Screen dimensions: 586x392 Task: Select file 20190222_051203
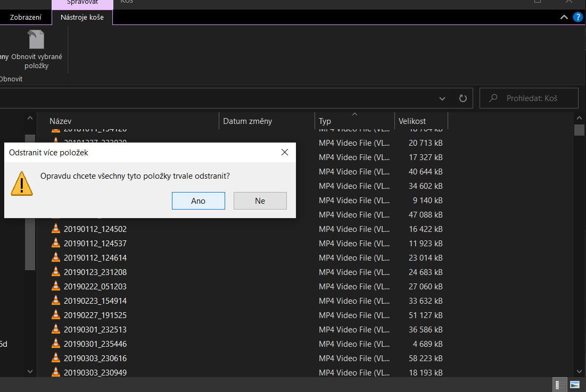click(95, 287)
